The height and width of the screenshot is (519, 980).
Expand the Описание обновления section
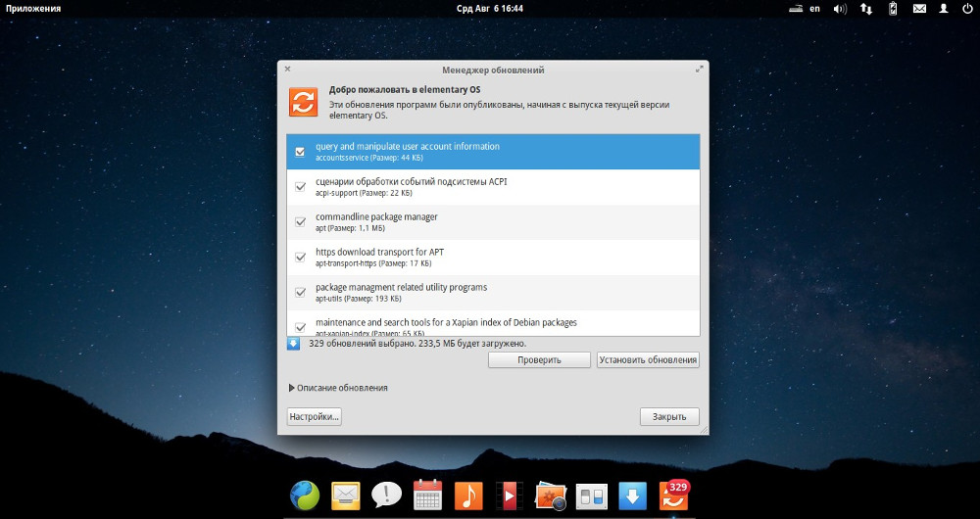338,388
